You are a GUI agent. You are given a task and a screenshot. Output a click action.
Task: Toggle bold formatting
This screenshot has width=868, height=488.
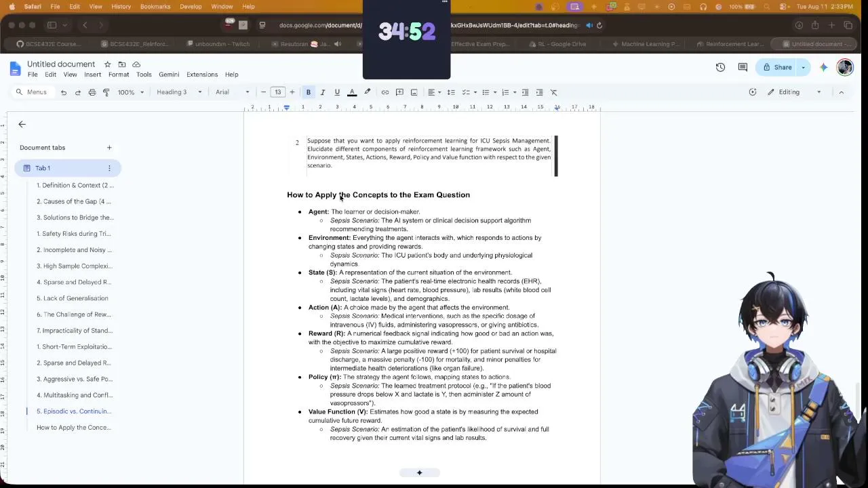pyautogui.click(x=309, y=92)
